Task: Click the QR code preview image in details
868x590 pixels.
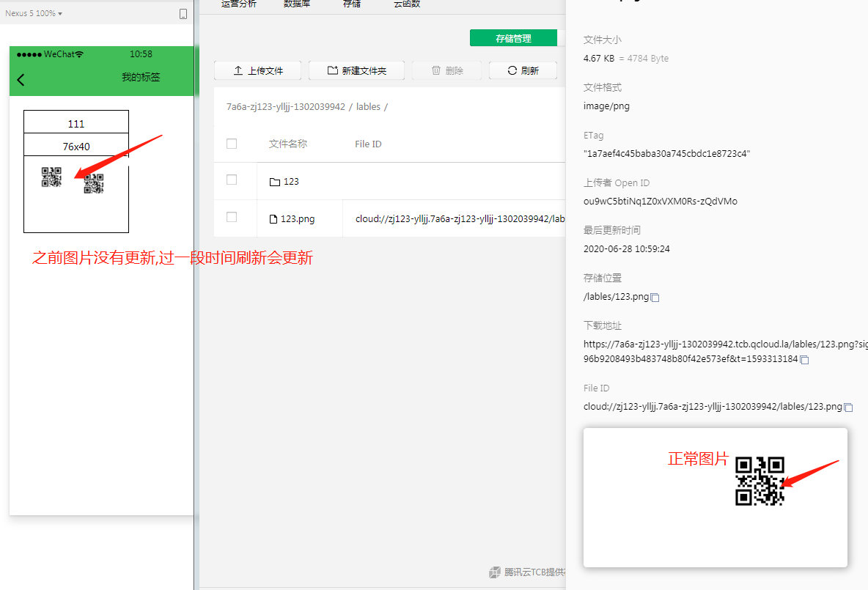Action: click(x=759, y=481)
